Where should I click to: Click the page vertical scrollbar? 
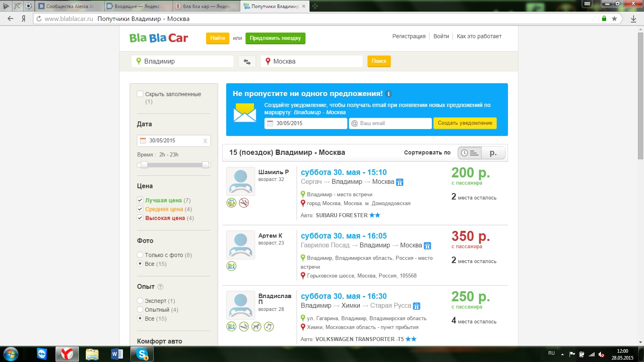640,96
